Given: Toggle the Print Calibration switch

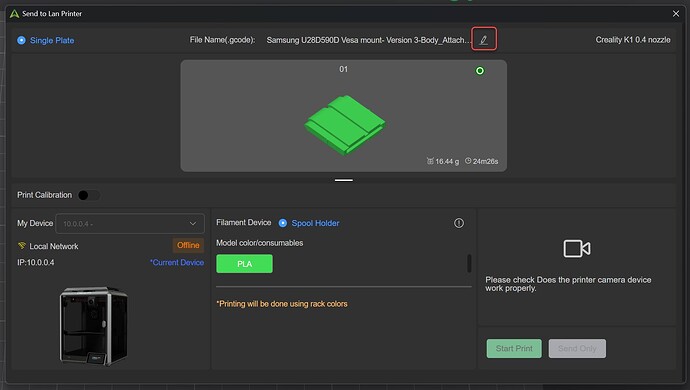Looking at the screenshot, I should click(x=89, y=195).
